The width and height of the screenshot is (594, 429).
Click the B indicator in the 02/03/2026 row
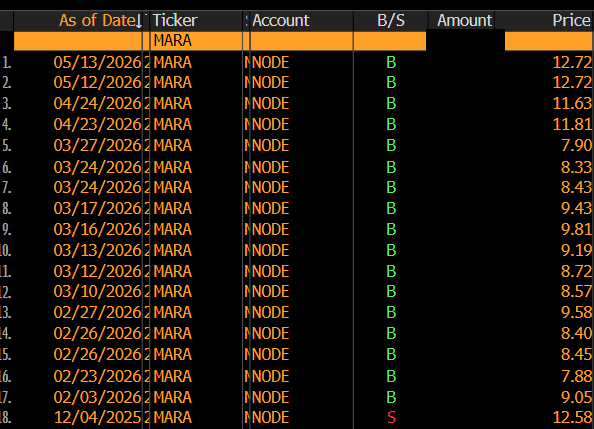point(391,397)
